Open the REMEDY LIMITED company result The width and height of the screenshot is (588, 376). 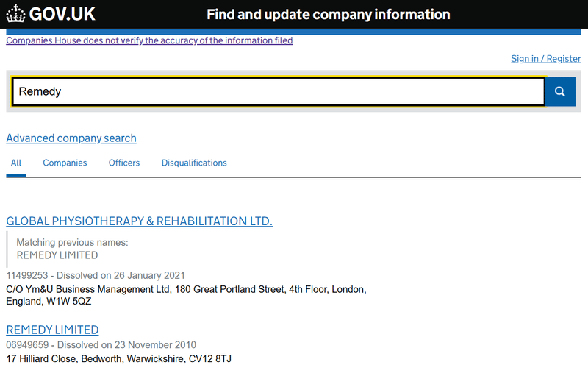coord(52,330)
